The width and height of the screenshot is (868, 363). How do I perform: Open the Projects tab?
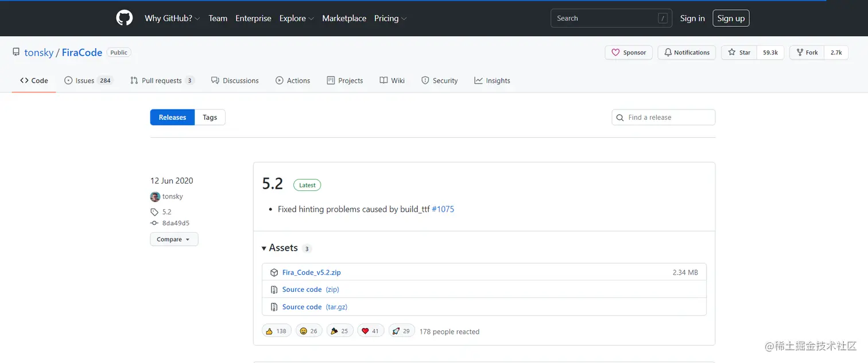point(345,81)
